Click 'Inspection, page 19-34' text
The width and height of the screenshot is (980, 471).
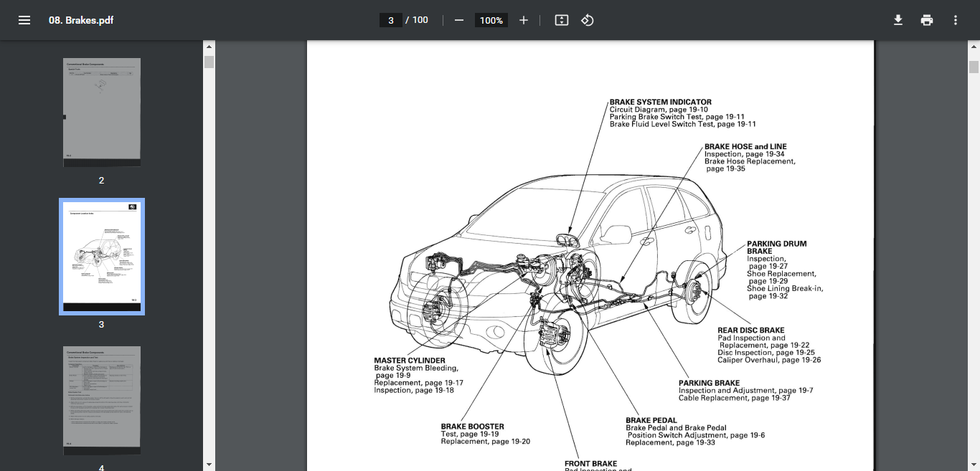[744, 154]
